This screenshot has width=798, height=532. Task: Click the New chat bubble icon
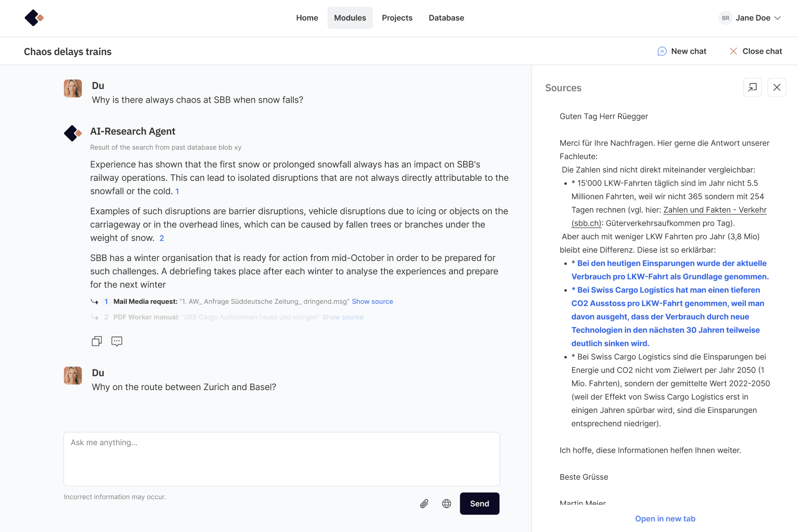[662, 51]
